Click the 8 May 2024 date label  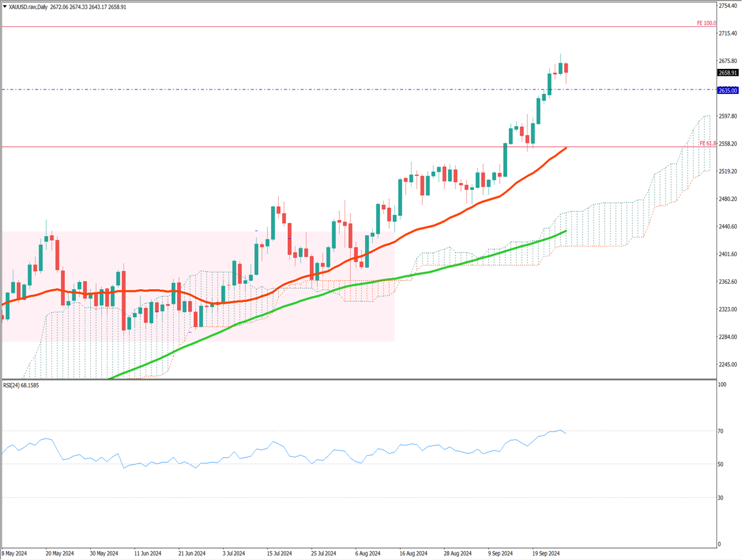point(15,553)
